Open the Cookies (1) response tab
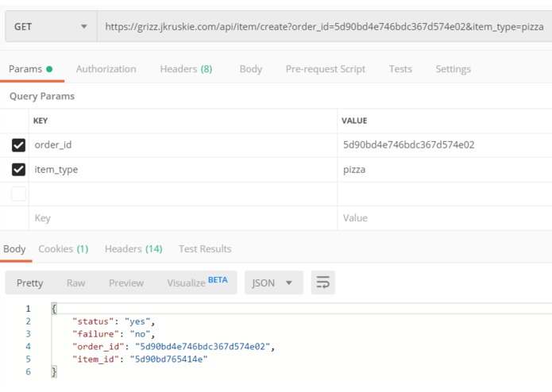 [x=64, y=249]
